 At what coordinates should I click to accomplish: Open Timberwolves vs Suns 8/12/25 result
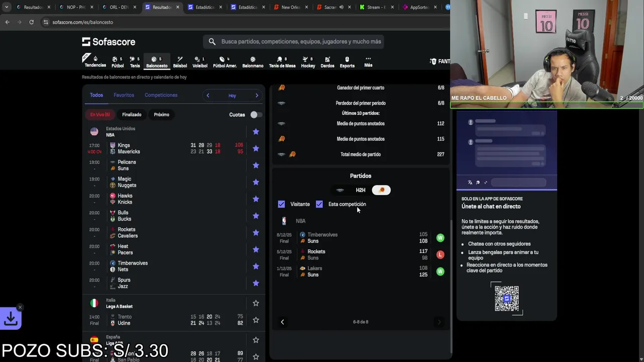tap(361, 238)
